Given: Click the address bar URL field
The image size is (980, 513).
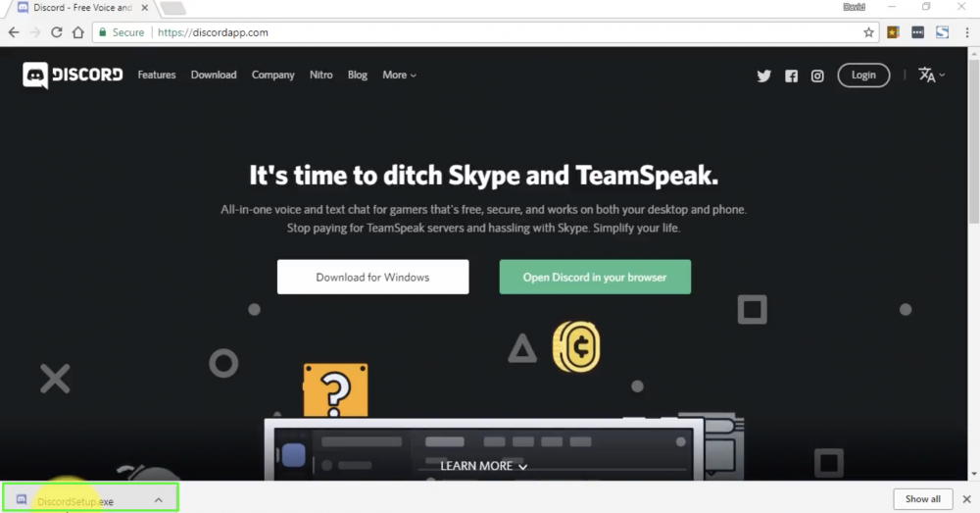Looking at the screenshot, I should pos(490,32).
